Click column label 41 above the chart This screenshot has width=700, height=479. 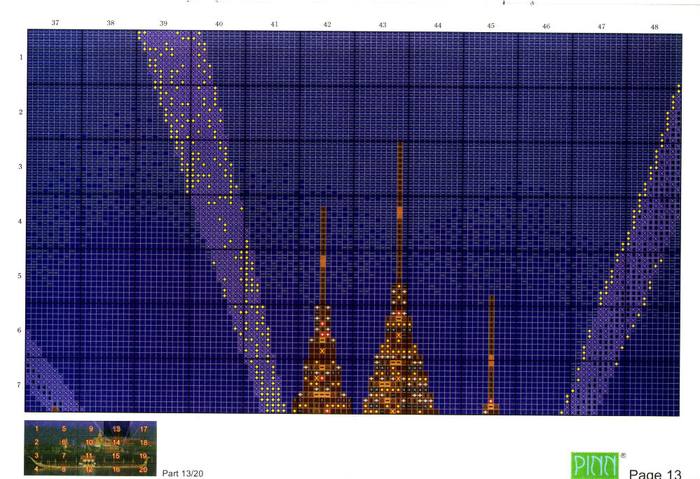point(274,24)
